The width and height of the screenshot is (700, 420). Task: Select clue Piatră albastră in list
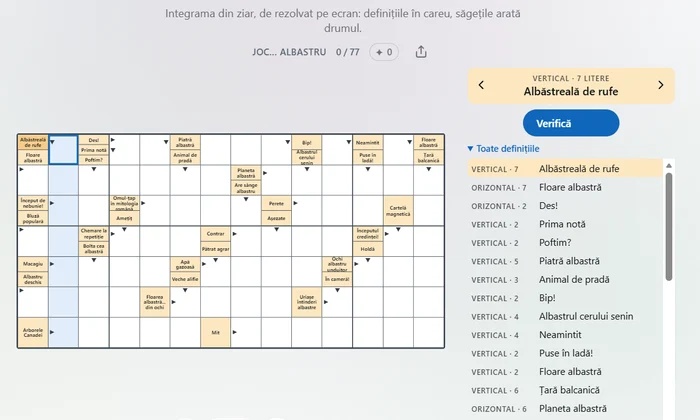point(565,261)
